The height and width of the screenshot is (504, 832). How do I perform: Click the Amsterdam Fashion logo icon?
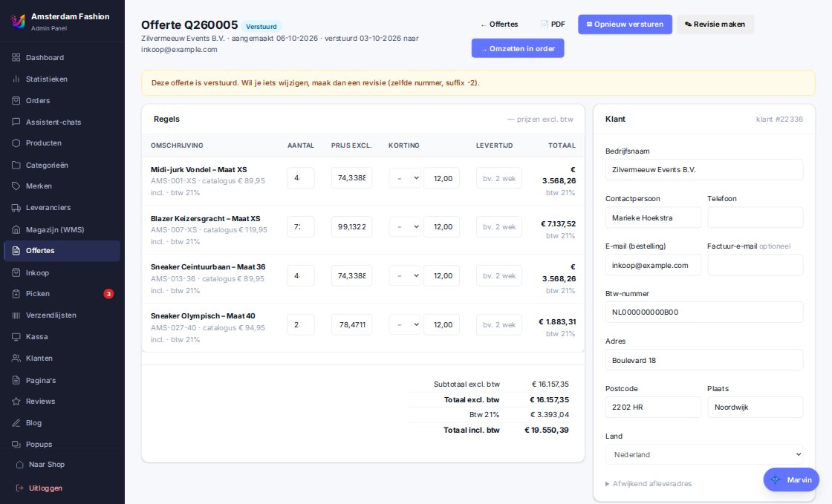(18, 22)
